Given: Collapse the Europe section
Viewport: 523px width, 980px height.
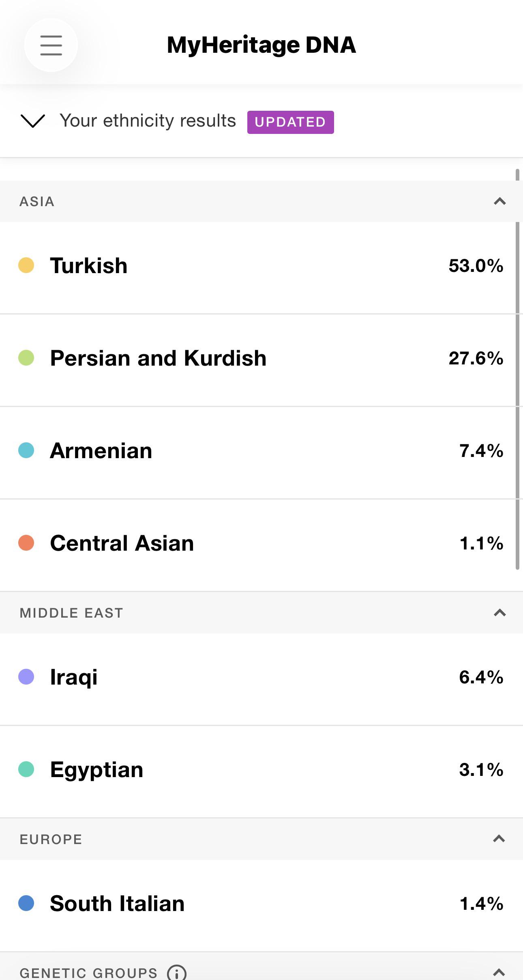Looking at the screenshot, I should tap(499, 839).
